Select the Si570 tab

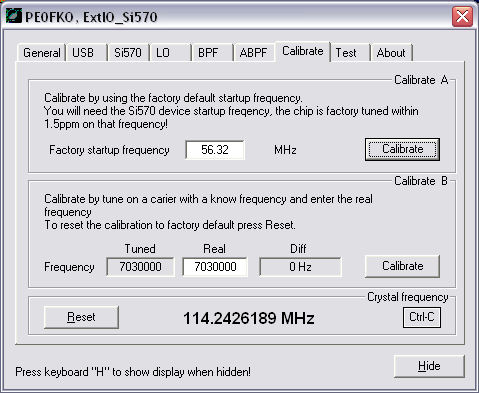pyautogui.click(x=128, y=53)
